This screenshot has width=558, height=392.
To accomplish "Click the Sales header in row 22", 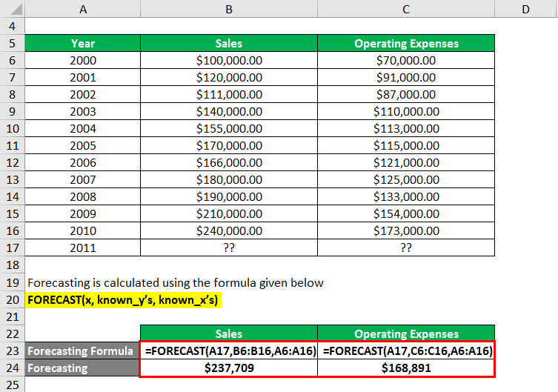I will 229,333.
